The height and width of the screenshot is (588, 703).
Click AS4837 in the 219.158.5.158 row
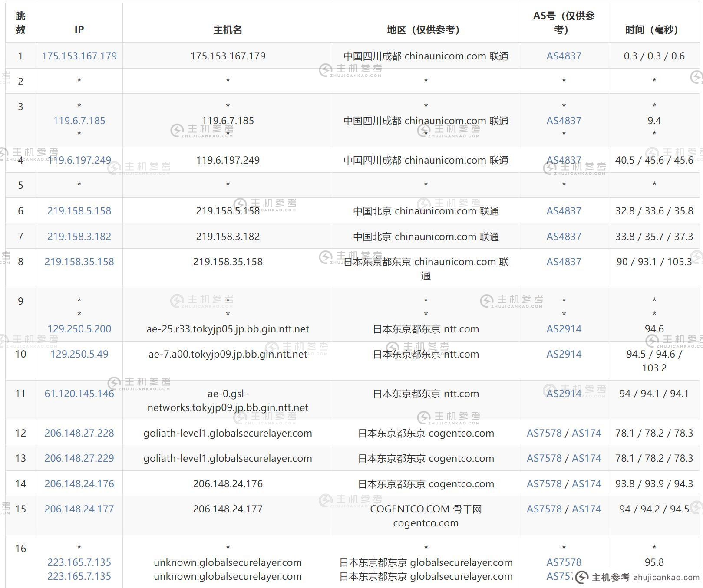click(564, 211)
